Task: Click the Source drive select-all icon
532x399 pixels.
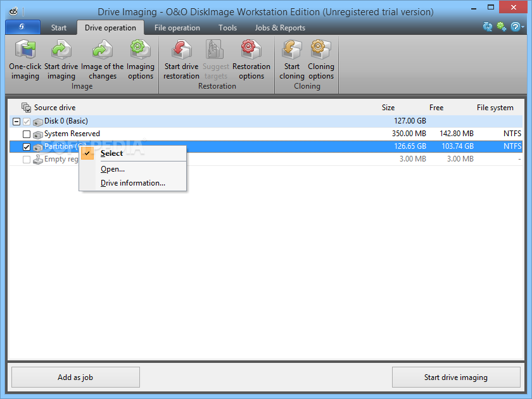Action: click(26, 108)
